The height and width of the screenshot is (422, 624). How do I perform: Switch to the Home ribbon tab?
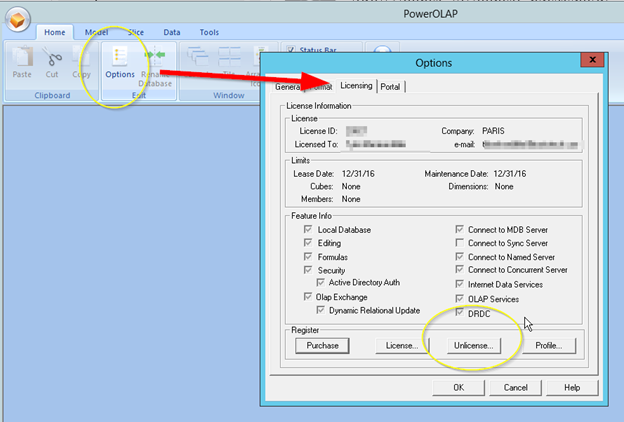click(x=55, y=32)
